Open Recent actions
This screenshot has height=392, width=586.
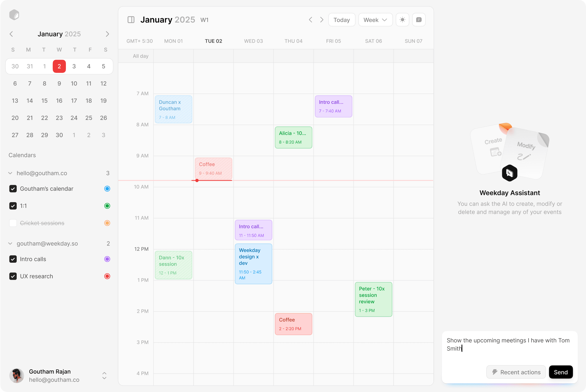(516, 372)
